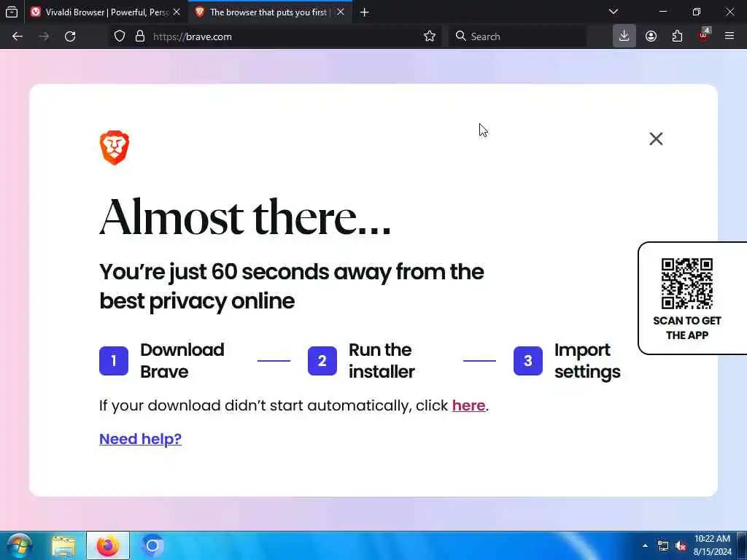The width and height of the screenshot is (747, 560).
Task: Click the step 3 number badge
Action: (528, 361)
